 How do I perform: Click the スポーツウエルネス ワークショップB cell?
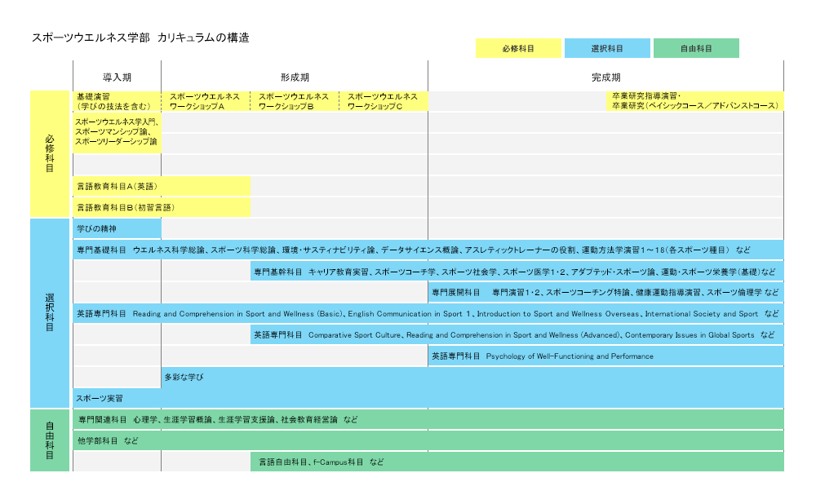295,101
